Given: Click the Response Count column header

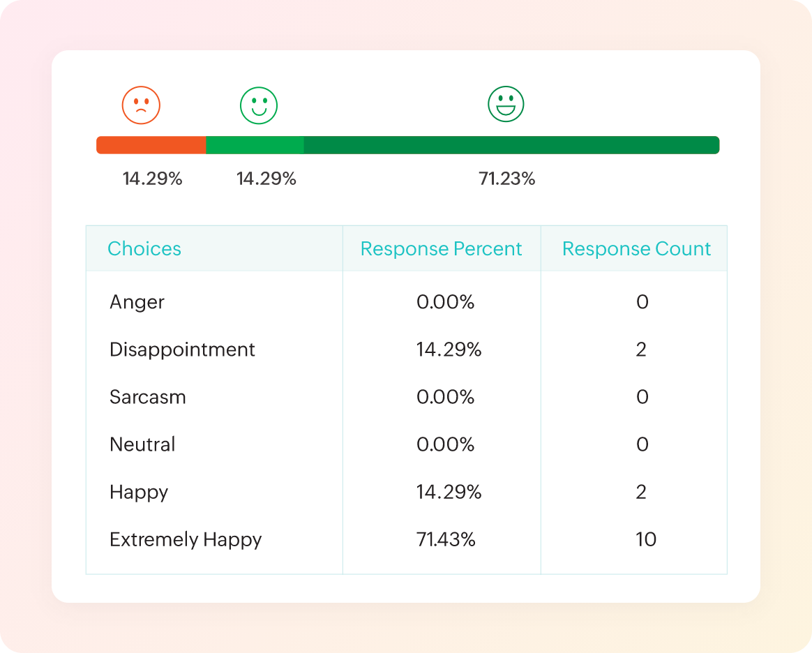Looking at the screenshot, I should tap(636, 249).
